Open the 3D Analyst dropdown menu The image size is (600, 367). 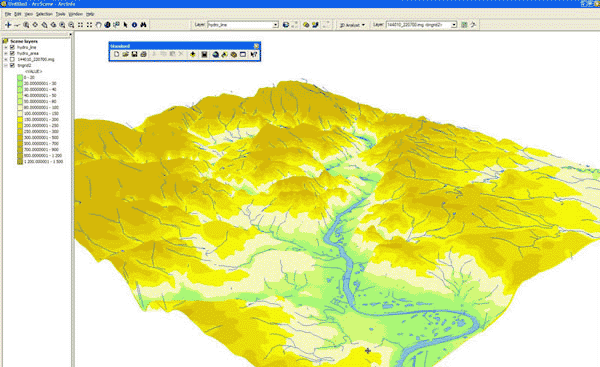[352, 25]
